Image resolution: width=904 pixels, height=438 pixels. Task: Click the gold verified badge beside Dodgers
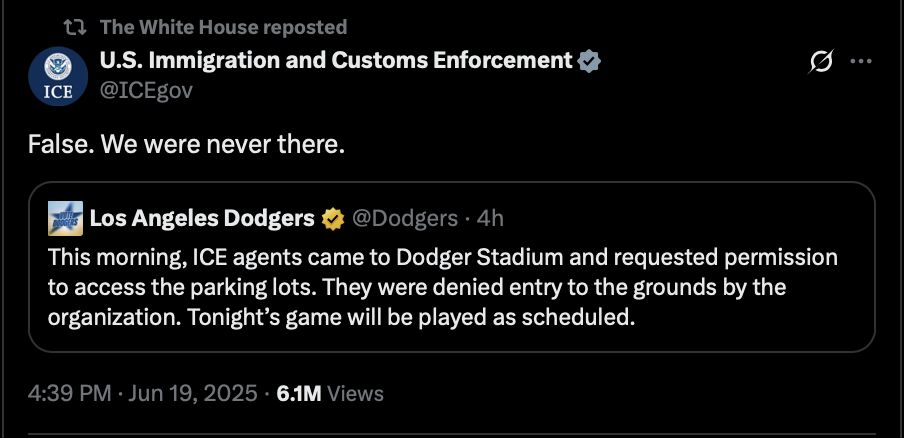click(x=333, y=220)
